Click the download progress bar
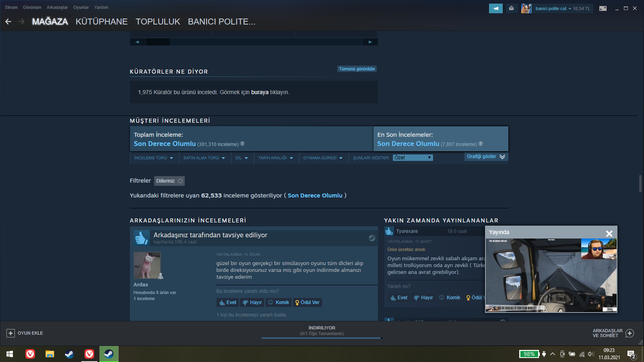The width and height of the screenshot is (644, 362). (x=322, y=338)
